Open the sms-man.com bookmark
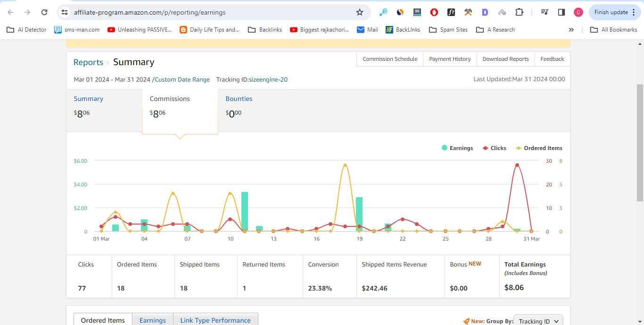 [77, 30]
